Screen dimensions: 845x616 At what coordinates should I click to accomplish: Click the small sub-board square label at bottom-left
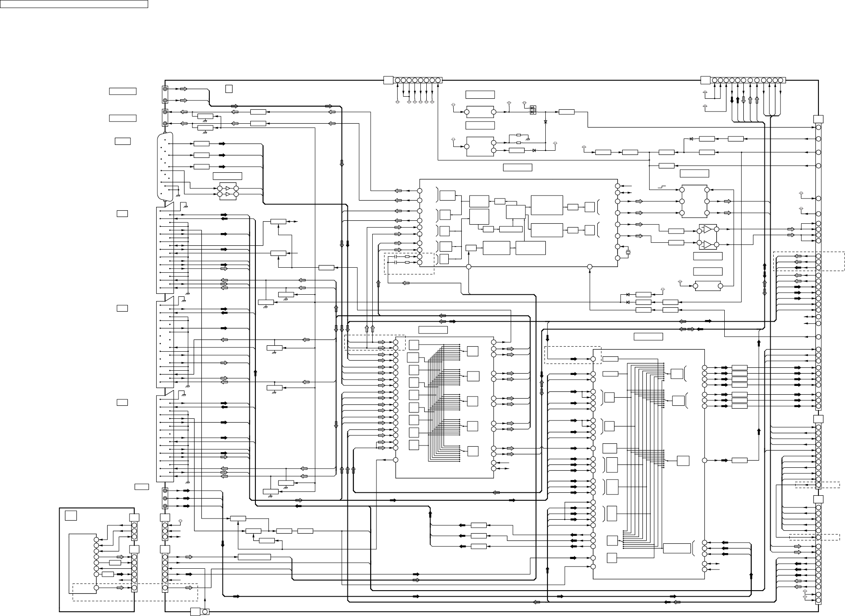[x=71, y=516]
